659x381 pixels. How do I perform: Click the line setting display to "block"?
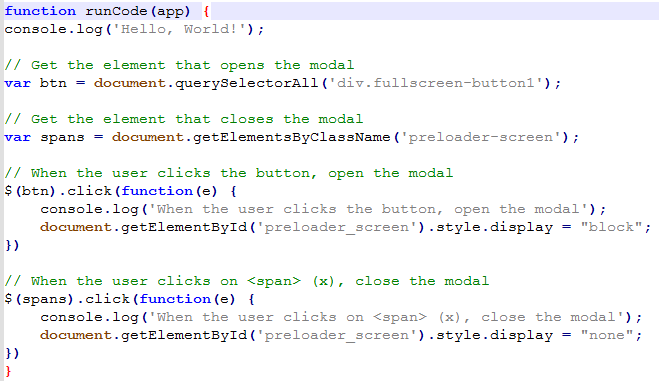(x=345, y=227)
